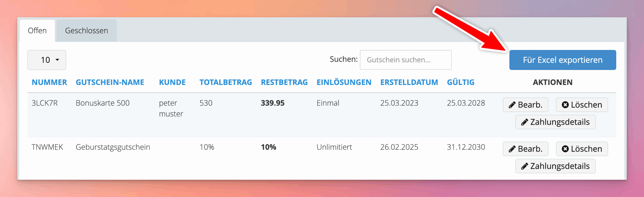
Task: Sort table by KUNDE column
Action: [172, 82]
